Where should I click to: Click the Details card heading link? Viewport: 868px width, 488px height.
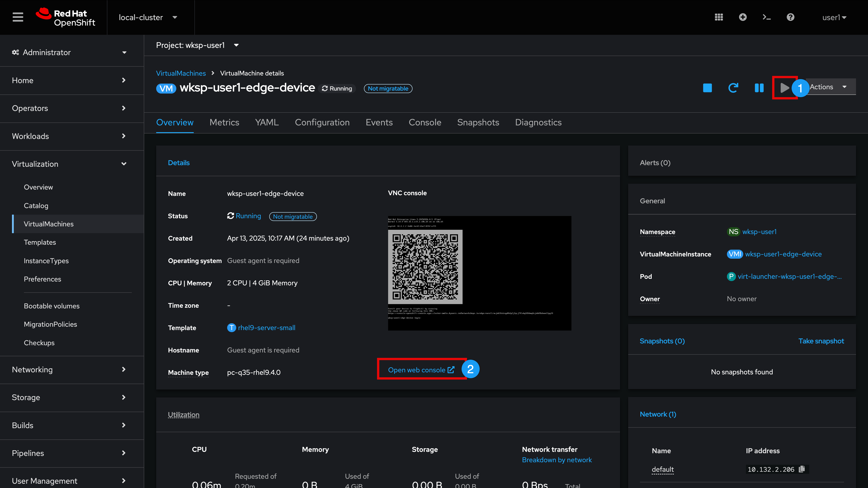(179, 163)
